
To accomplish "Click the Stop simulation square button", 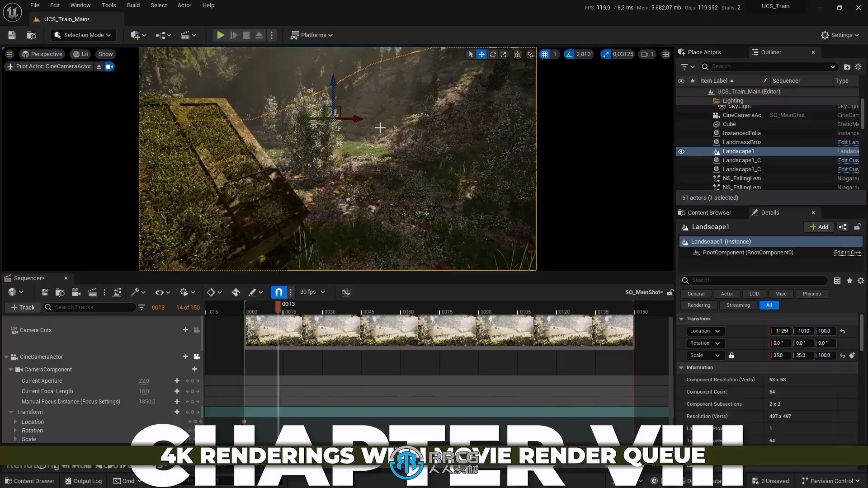I will [246, 35].
